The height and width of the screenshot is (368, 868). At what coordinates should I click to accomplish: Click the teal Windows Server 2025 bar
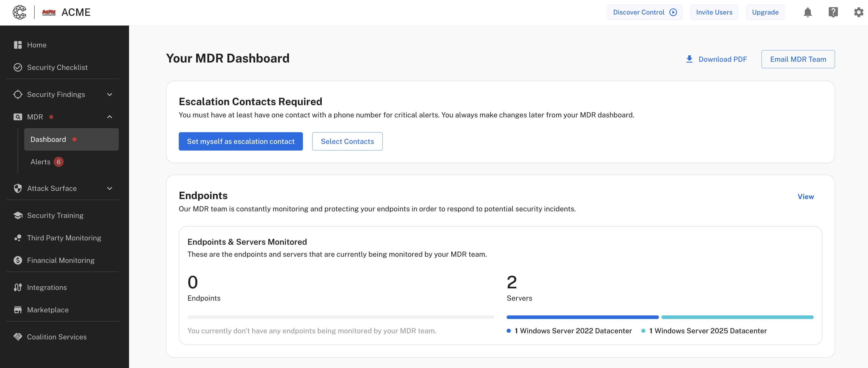pyautogui.click(x=737, y=317)
